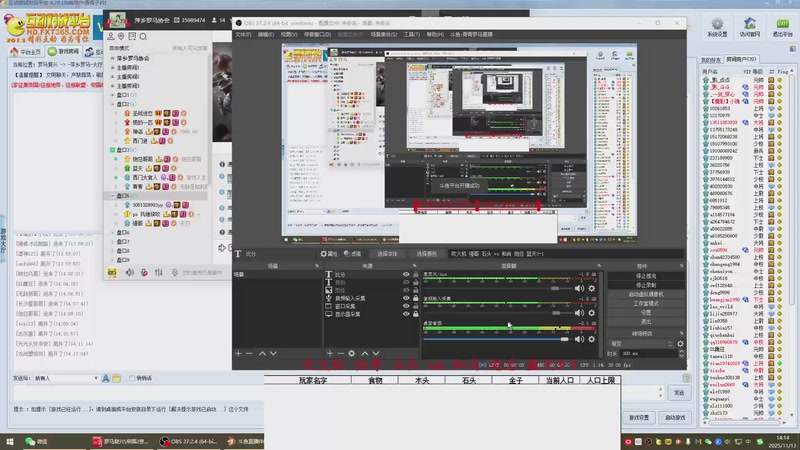This screenshot has height=450, width=800.
Task: Click YY speaker volume icon at panel bottom
Action: pos(130,273)
